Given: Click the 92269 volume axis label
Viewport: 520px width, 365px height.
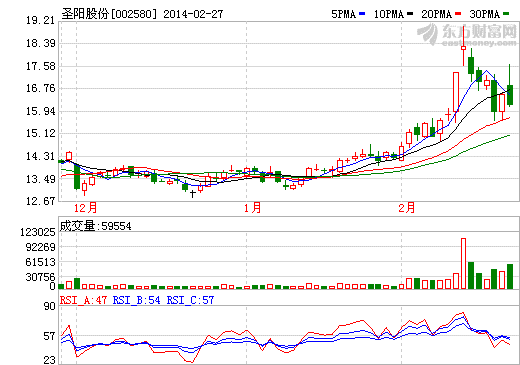Looking at the screenshot, I should tap(40, 247).
